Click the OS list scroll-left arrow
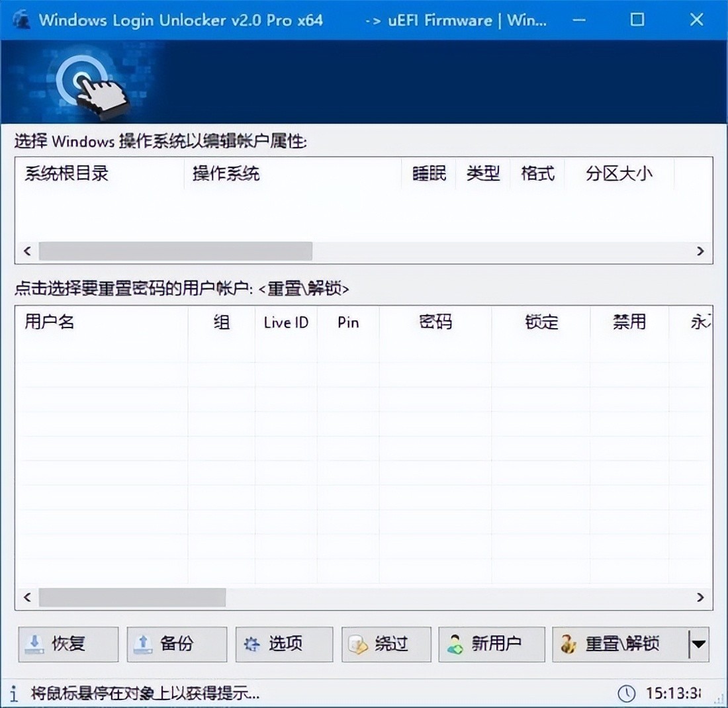Image resolution: width=728 pixels, height=708 pixels. (x=27, y=251)
